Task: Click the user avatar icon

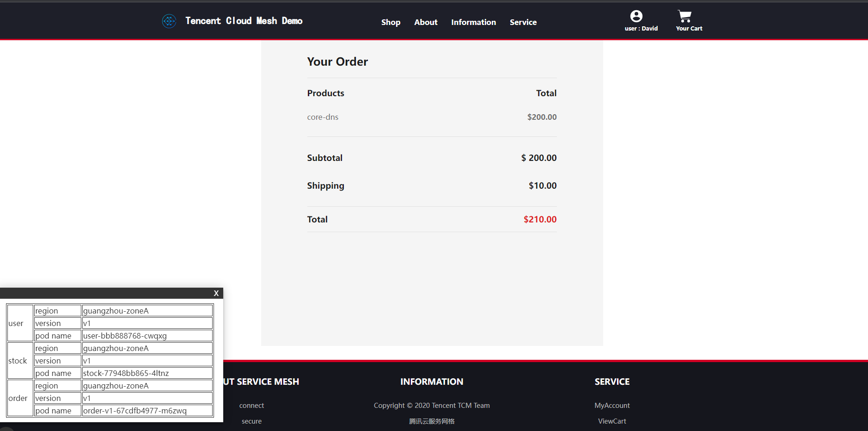Action: pyautogui.click(x=636, y=16)
